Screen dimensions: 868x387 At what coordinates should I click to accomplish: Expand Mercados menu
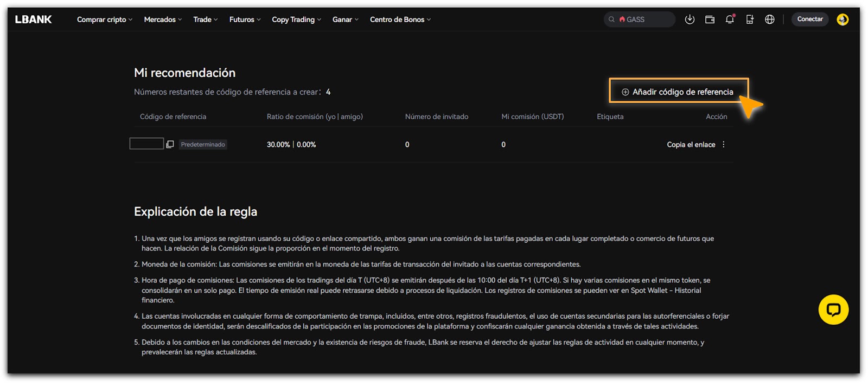coord(163,20)
